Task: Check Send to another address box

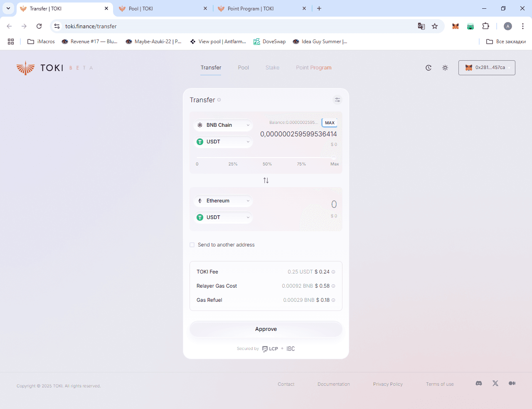Action: pos(192,245)
